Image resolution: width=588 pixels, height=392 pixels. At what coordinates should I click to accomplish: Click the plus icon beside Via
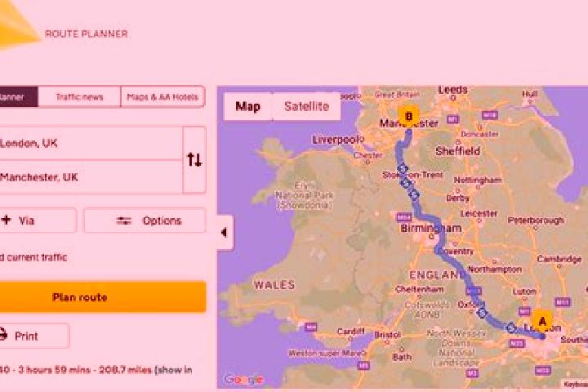pos(6,220)
